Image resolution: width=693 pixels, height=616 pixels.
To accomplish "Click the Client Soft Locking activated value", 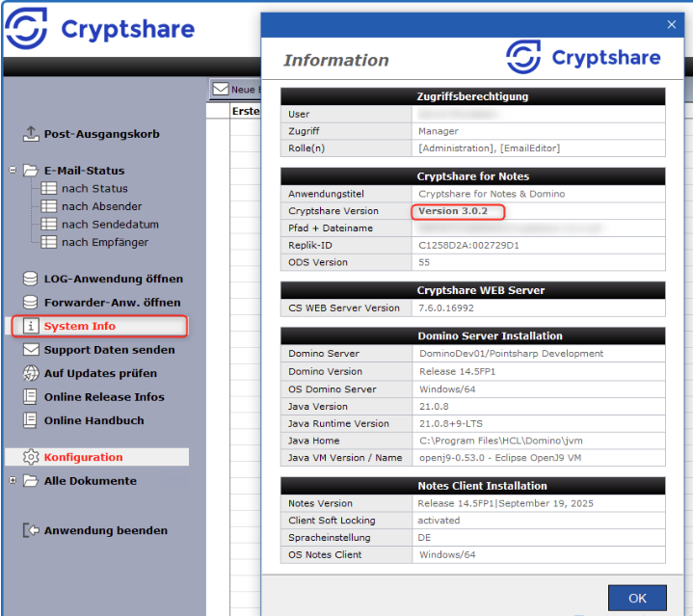I will tap(439, 521).
